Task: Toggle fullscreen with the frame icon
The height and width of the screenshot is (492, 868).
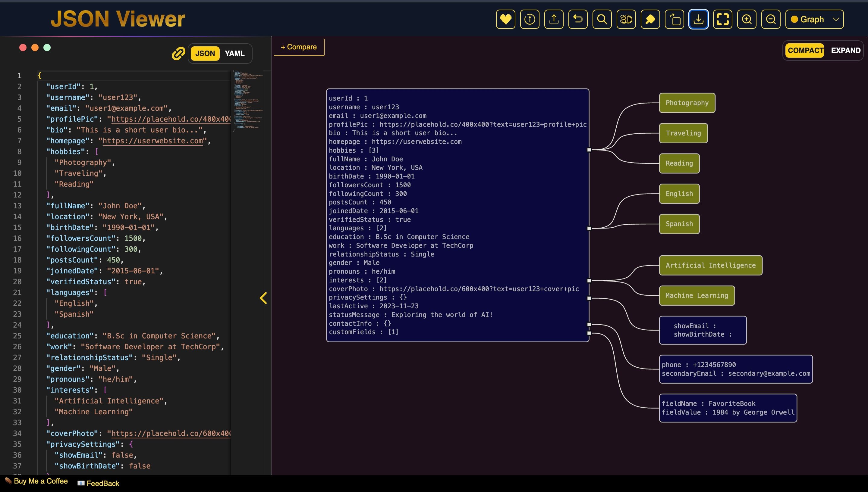Action: [x=723, y=19]
